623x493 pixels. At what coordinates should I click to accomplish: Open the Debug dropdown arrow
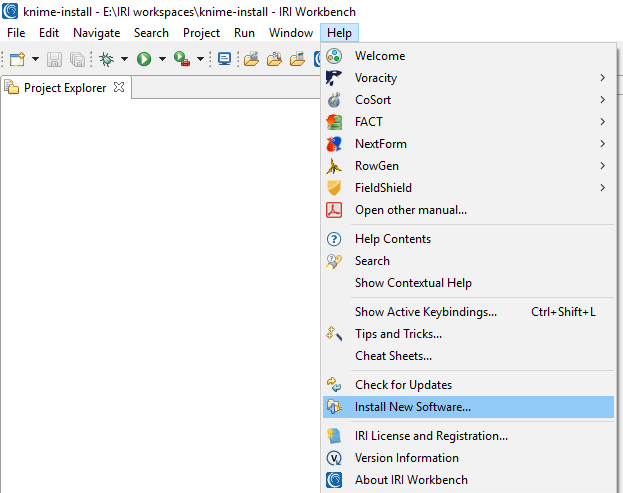[x=124, y=59]
